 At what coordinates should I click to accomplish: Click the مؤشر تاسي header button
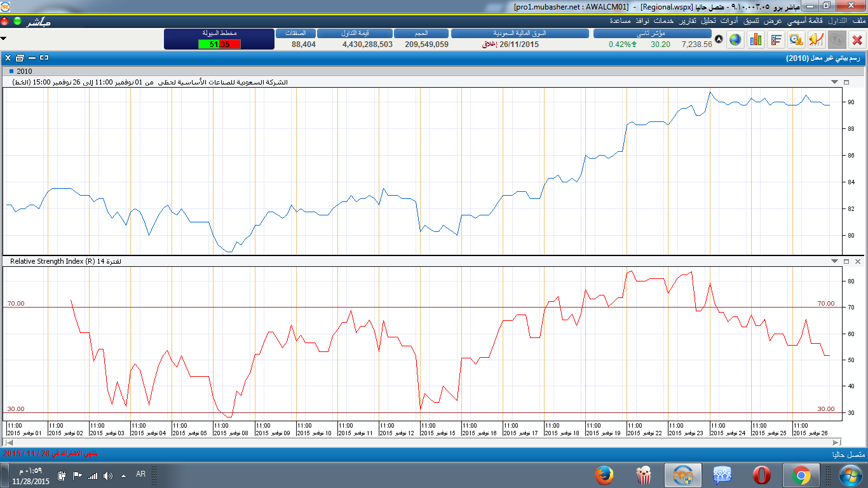coord(652,33)
